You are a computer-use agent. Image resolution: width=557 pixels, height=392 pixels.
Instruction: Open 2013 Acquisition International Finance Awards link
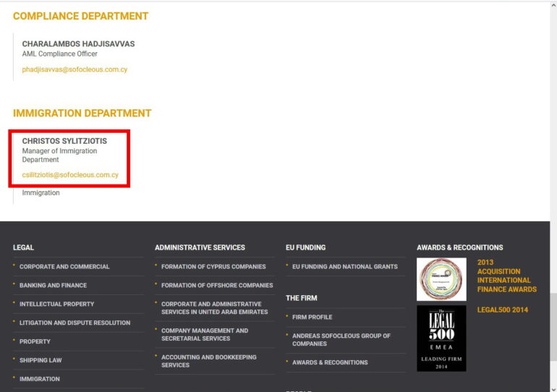tap(507, 276)
